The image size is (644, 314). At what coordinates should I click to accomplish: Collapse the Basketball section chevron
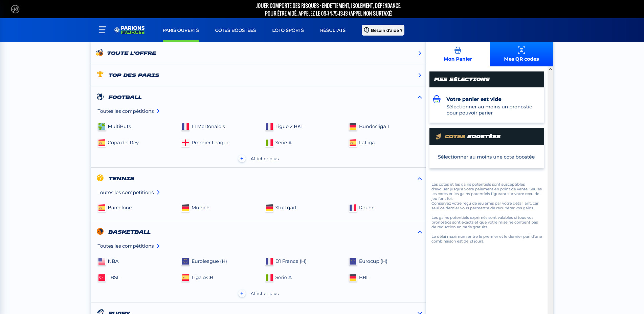420,232
